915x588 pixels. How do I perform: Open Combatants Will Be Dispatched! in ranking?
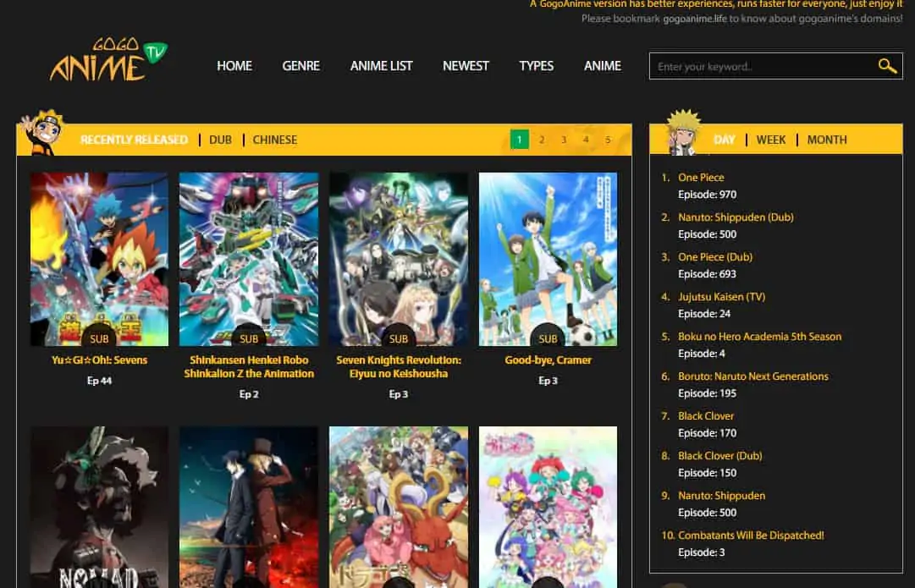pyautogui.click(x=751, y=536)
